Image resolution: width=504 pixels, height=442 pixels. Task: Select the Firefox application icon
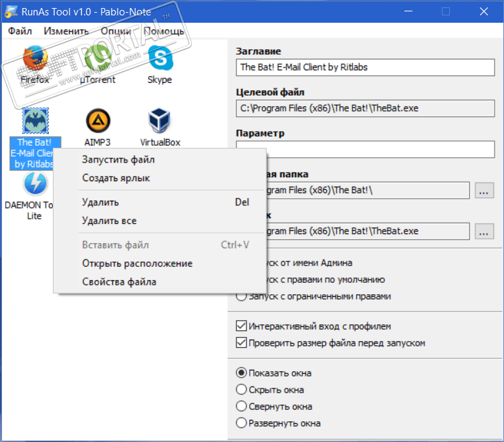(35, 58)
